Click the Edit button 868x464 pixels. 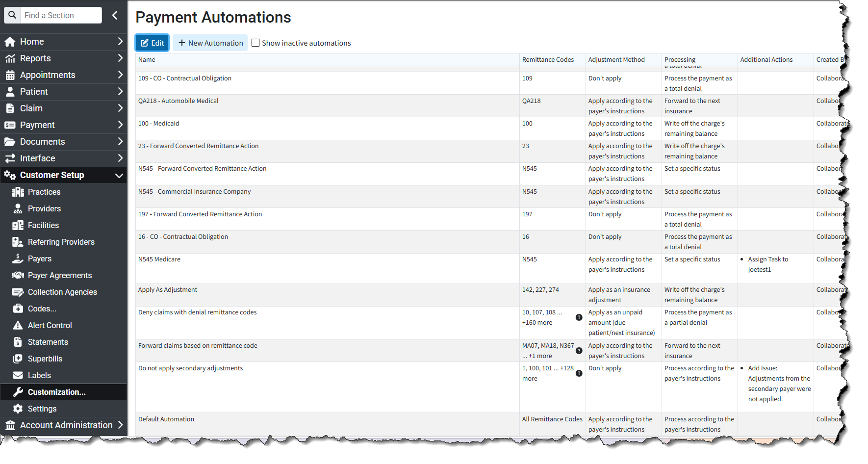click(x=153, y=43)
